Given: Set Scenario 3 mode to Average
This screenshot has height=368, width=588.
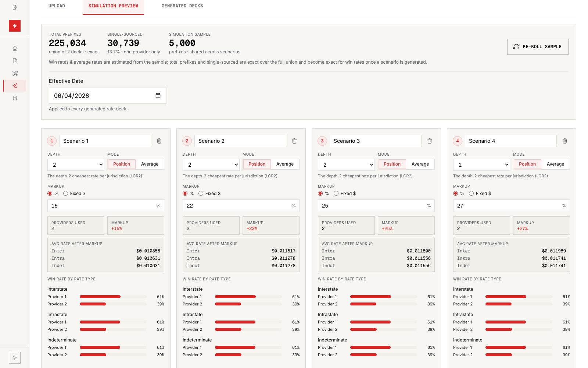Looking at the screenshot, I should tap(420, 164).
